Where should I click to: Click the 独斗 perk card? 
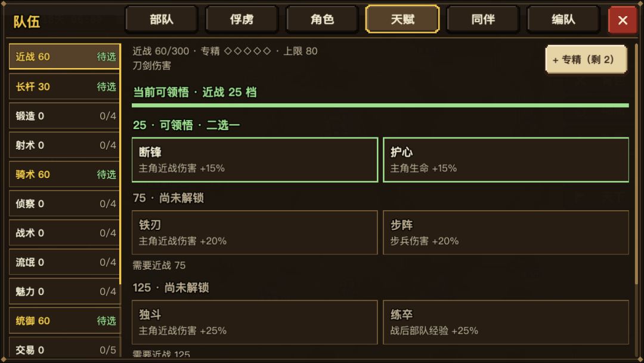pos(255,322)
